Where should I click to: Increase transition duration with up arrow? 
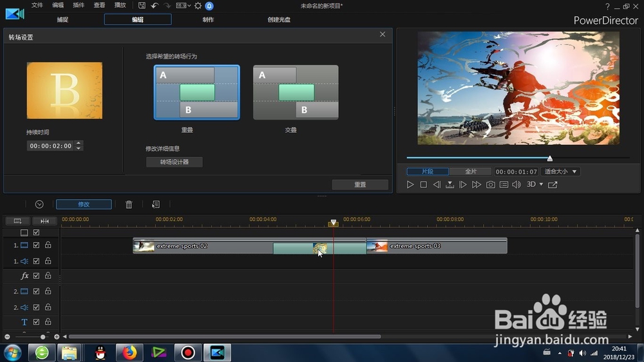coord(79,144)
